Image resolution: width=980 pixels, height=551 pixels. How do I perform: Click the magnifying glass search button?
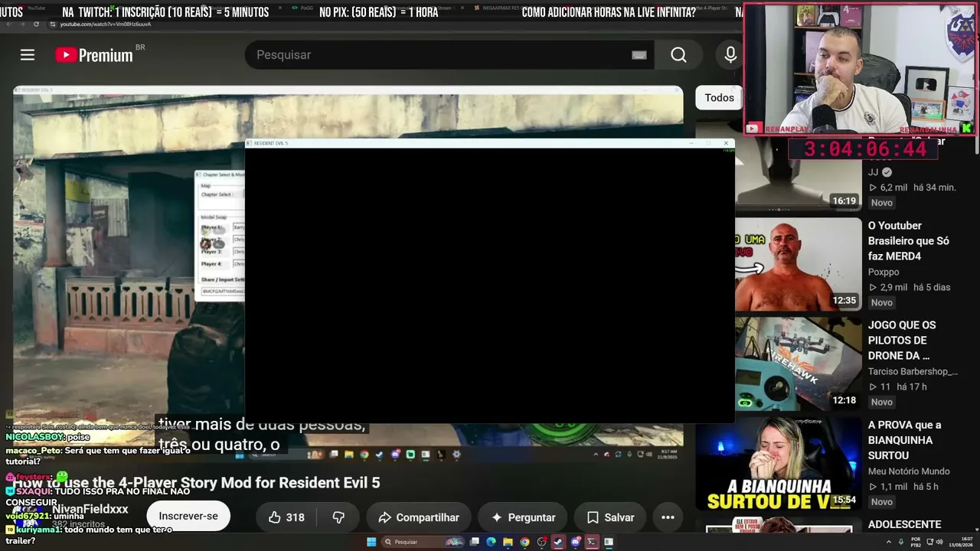click(679, 55)
